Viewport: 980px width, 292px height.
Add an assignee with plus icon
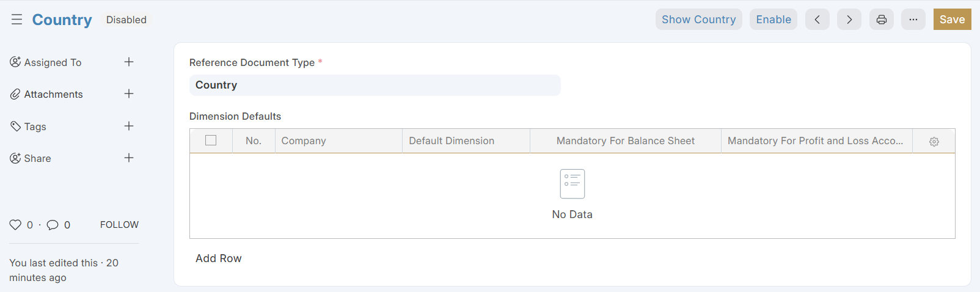(129, 62)
